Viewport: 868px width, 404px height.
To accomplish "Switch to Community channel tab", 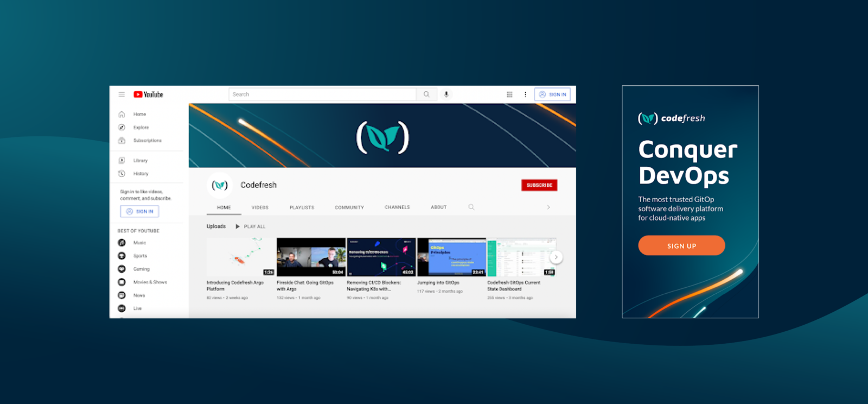I will coord(349,207).
